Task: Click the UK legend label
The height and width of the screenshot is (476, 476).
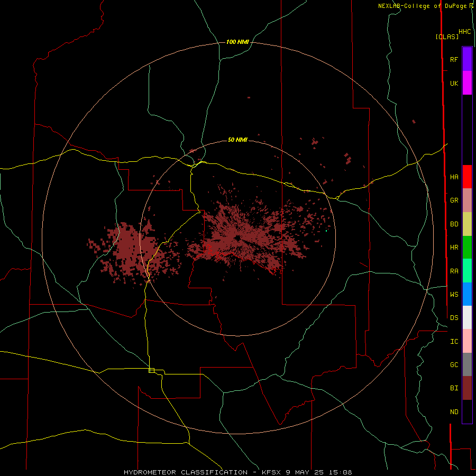Action: click(x=454, y=84)
